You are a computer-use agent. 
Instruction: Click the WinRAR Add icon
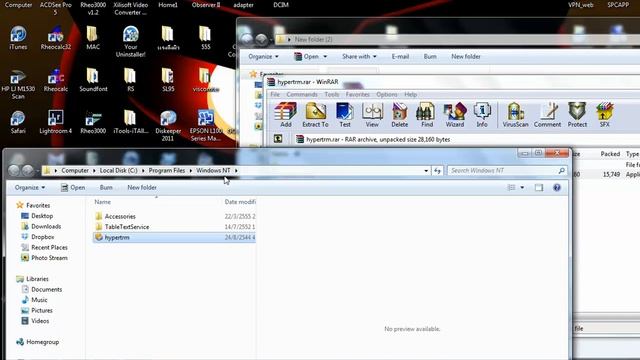[x=286, y=114]
